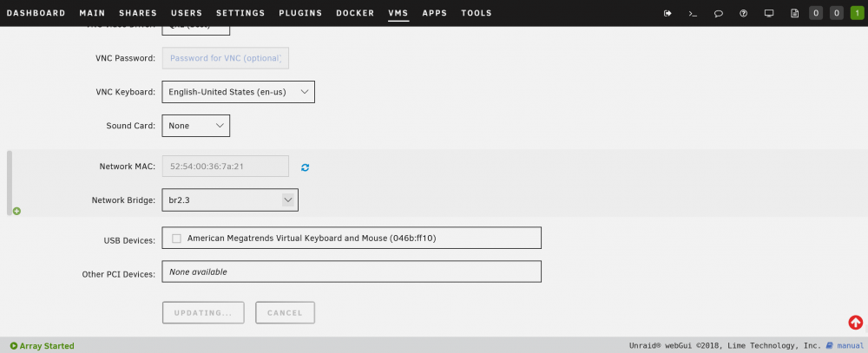Click the Network Bridge label
The width and height of the screenshot is (868, 353).
(123, 199)
